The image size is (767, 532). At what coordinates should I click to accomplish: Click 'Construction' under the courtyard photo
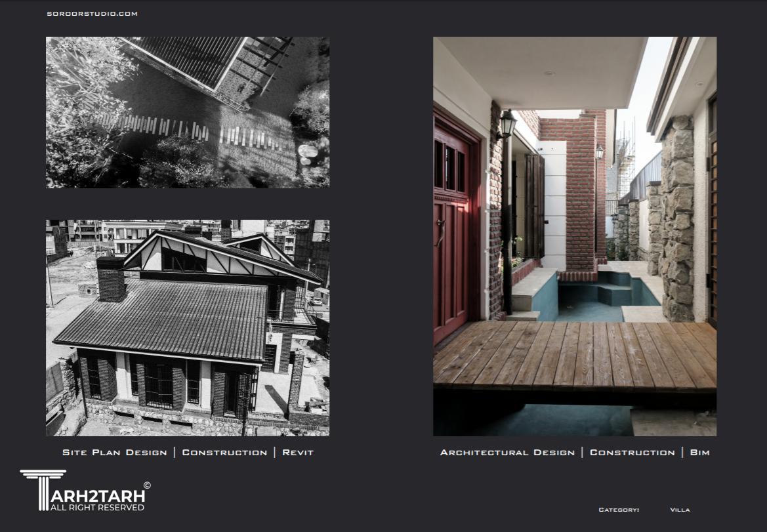point(632,453)
